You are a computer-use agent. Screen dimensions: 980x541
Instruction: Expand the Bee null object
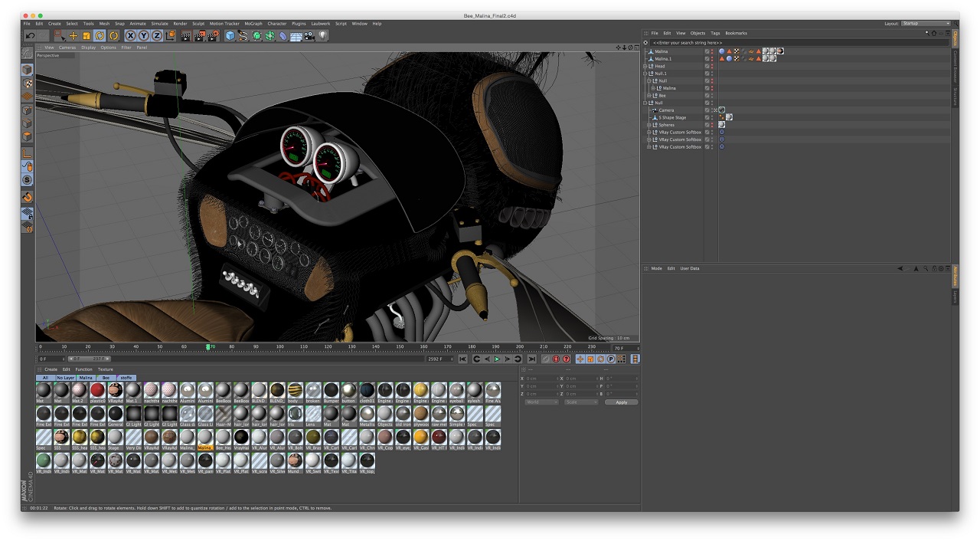click(649, 96)
